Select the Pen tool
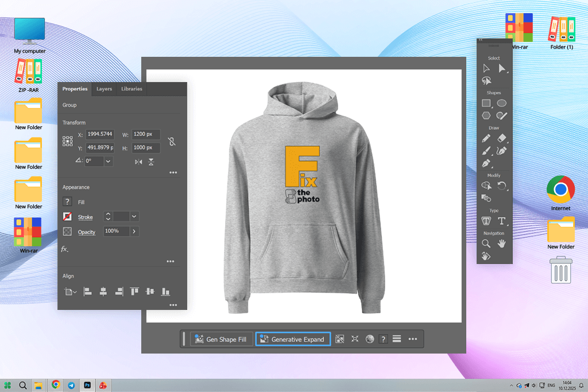Viewport: 588px width, 392px height. 486,164
